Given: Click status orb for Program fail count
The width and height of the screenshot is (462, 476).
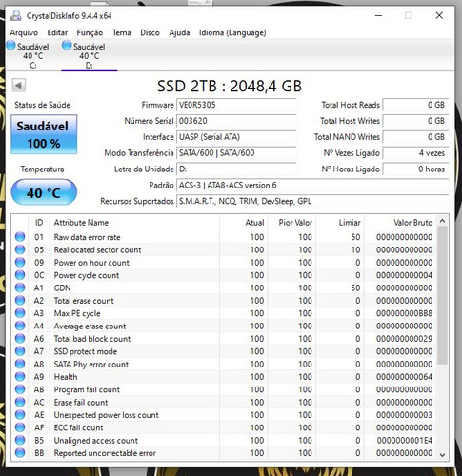Looking at the screenshot, I should tap(20, 389).
